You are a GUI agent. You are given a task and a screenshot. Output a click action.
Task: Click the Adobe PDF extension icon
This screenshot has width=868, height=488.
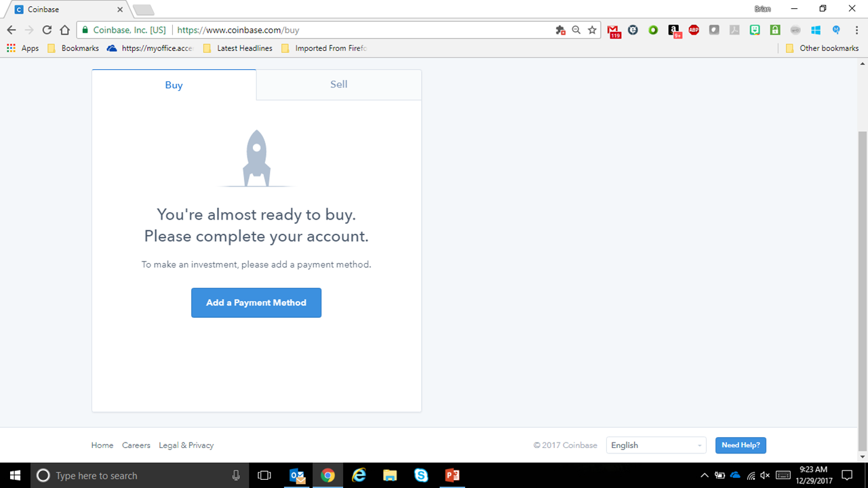[734, 30]
